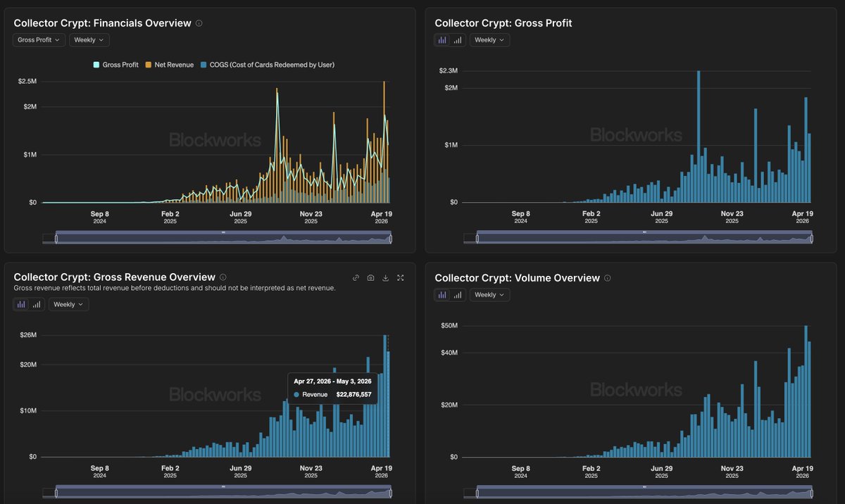Open the Weekly dropdown in Gross Revenue Overview
This screenshot has height=504, width=845.
click(68, 304)
